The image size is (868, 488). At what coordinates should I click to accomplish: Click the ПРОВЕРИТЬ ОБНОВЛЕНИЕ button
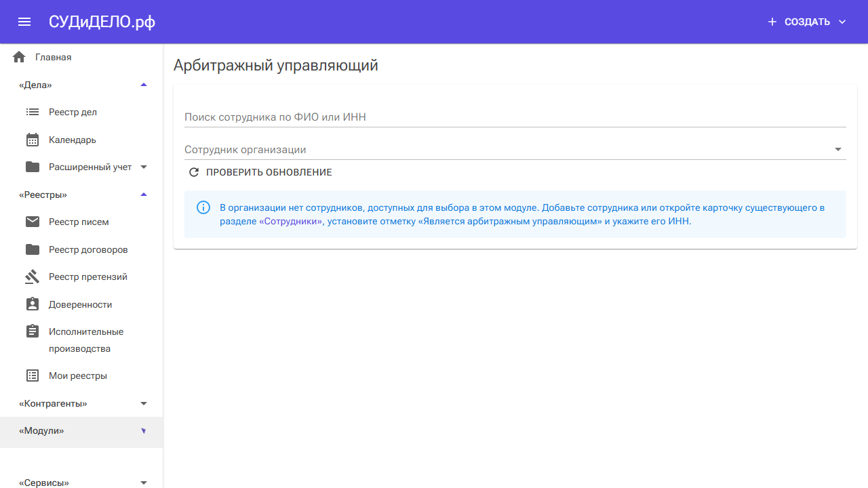pos(260,172)
